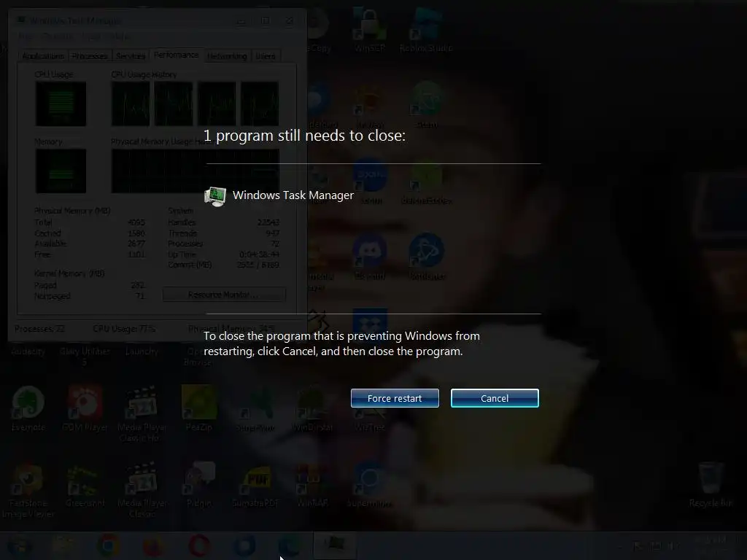This screenshot has width=747, height=560.
Task: Click the Windows Task Manager program icon in the list
Action: (215, 196)
